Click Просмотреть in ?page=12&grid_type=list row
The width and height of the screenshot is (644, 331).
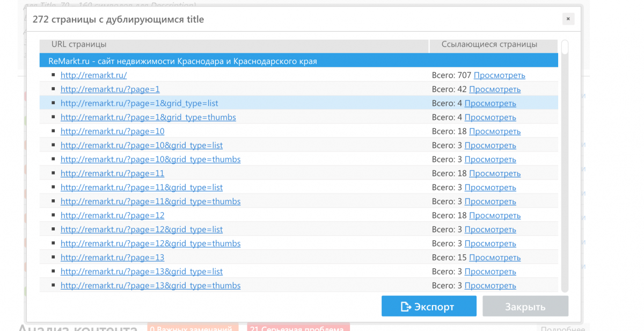[x=490, y=229]
